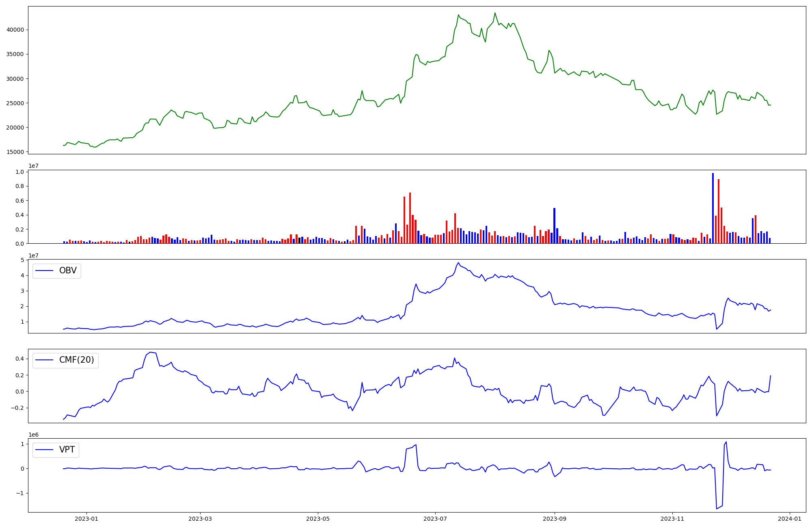Click the 2023-11 x-axis date label

tap(672, 519)
